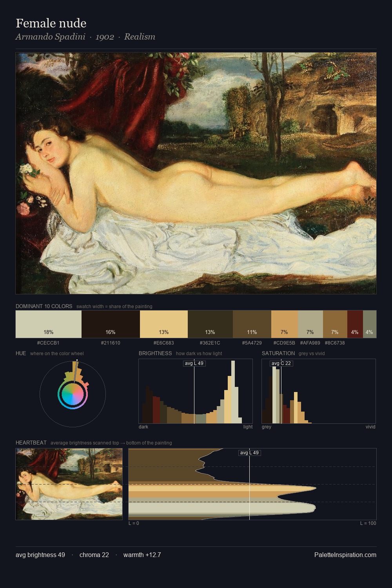Click the heartbeat brightness profile chart

[x=252, y=484]
